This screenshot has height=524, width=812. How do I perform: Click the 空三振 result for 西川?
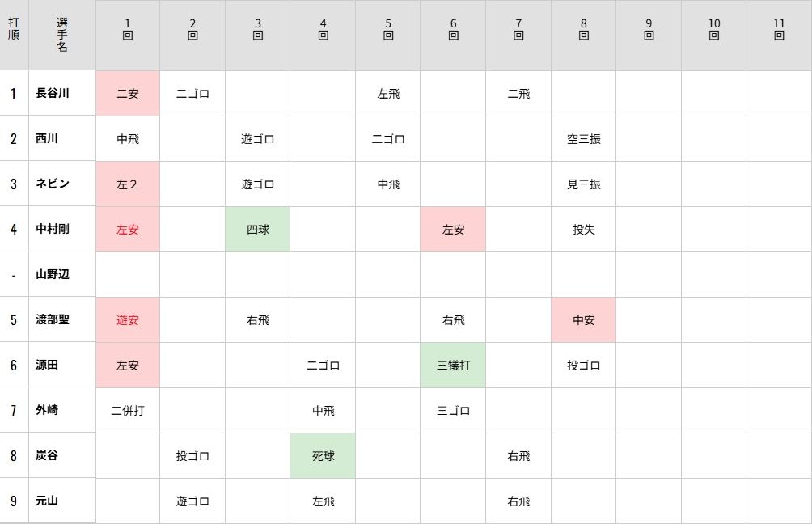[583, 138]
